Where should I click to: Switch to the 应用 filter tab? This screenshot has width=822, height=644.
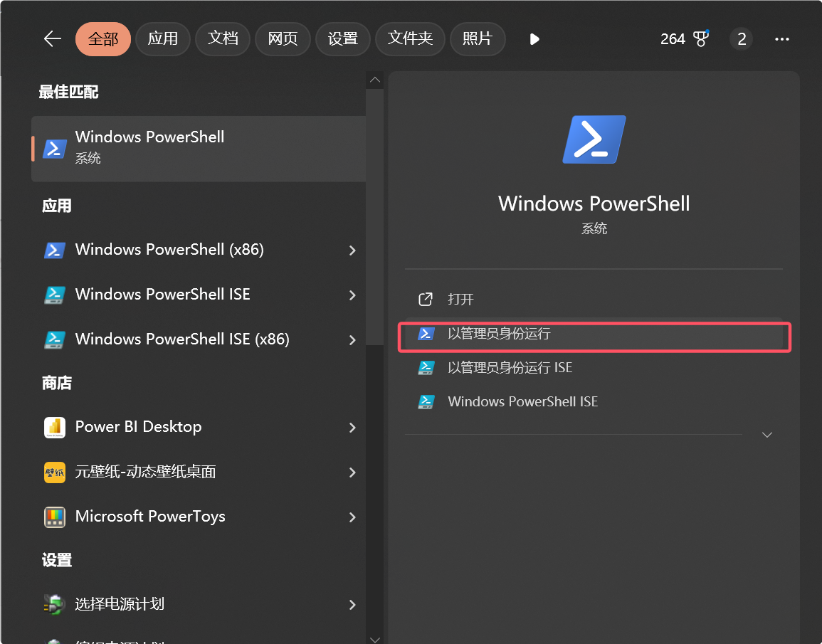(162, 38)
